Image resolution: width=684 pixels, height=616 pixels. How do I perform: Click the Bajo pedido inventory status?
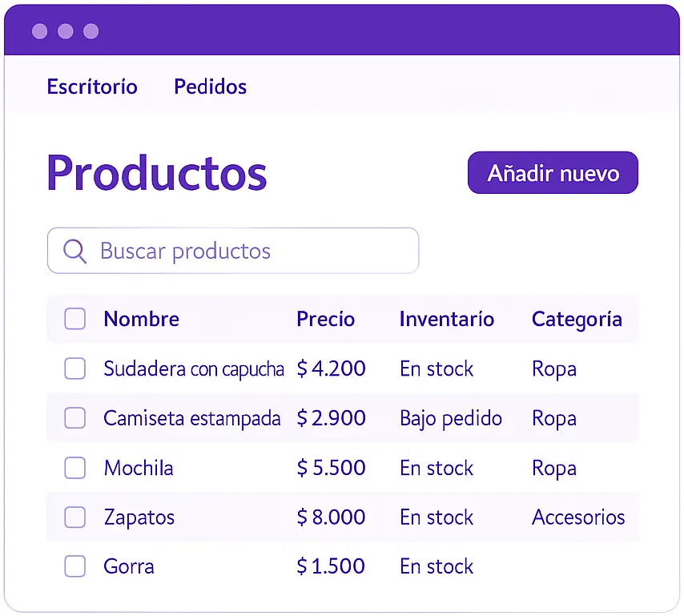[451, 418]
